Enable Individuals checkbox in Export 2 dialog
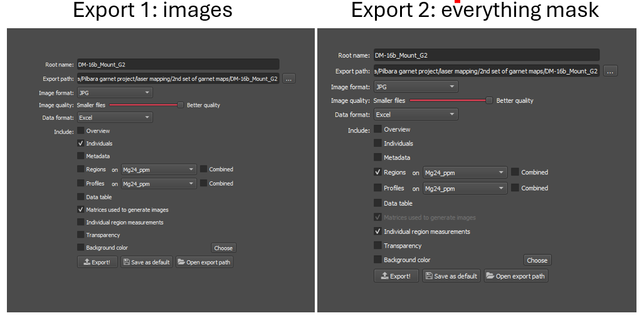Viewport: 644px width, 318px height. [378, 143]
